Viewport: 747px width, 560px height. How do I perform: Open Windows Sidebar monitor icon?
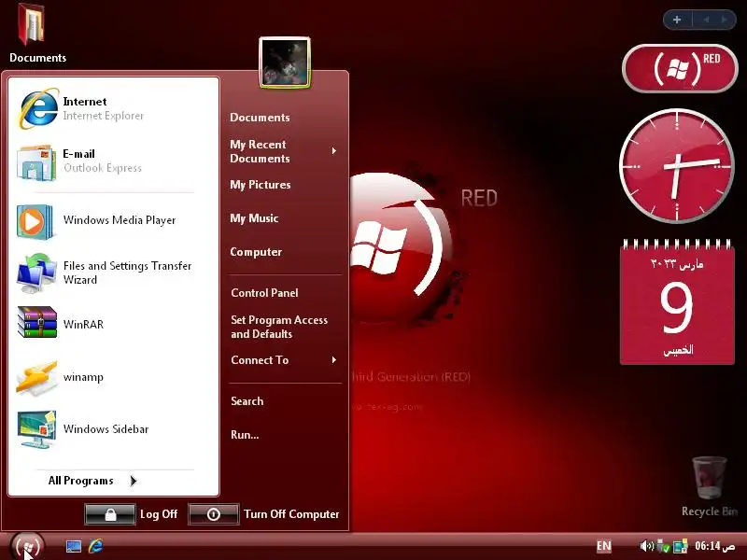coord(36,429)
